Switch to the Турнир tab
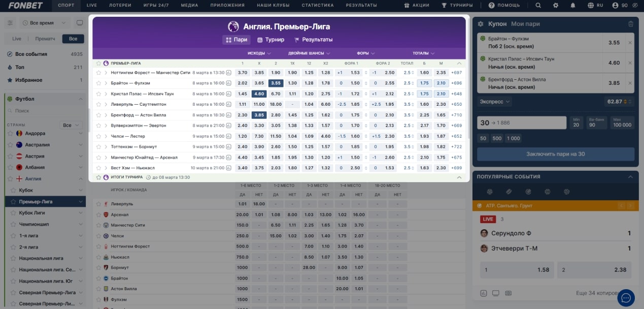644x309 pixels. tap(270, 40)
